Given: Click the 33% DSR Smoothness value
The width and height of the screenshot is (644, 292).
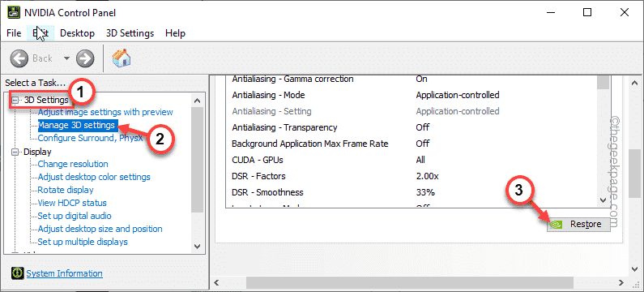Looking at the screenshot, I should pyautogui.click(x=425, y=192).
